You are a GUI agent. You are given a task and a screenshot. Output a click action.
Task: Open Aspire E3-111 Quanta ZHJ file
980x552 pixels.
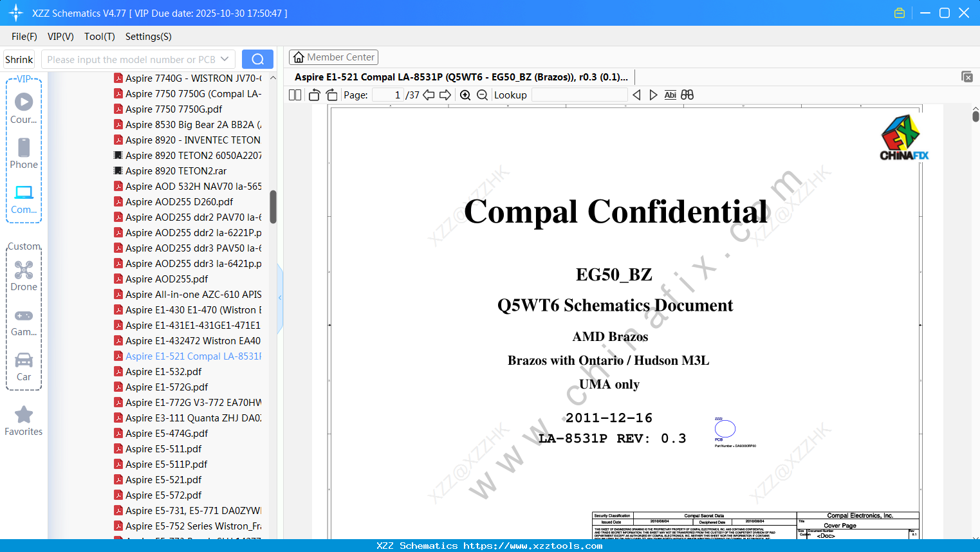[188, 418]
